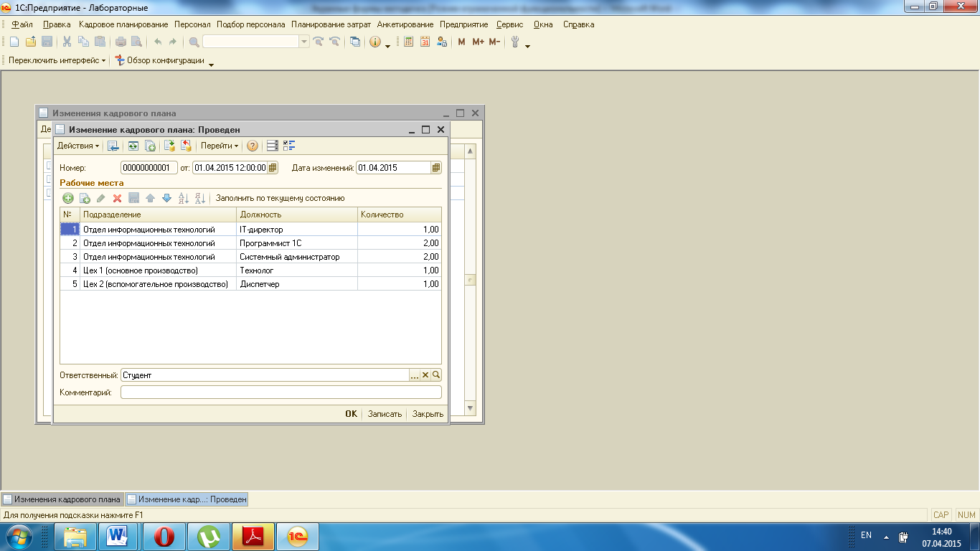
Task: Click the OK button
Action: click(x=351, y=414)
